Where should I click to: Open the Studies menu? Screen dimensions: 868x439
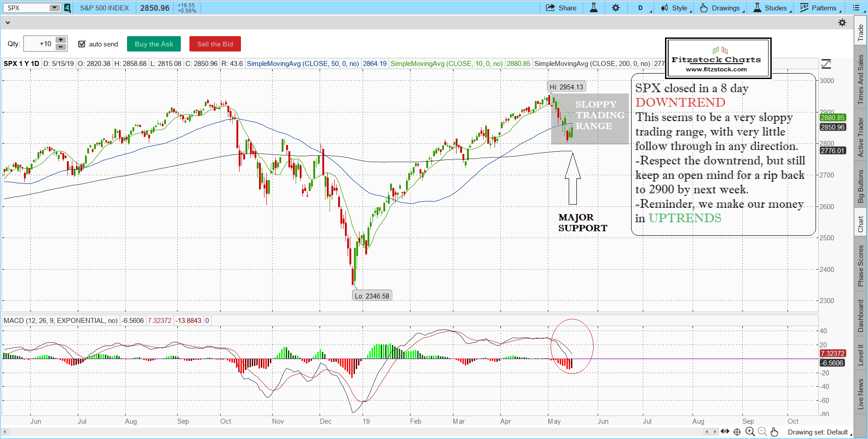pyautogui.click(x=771, y=8)
